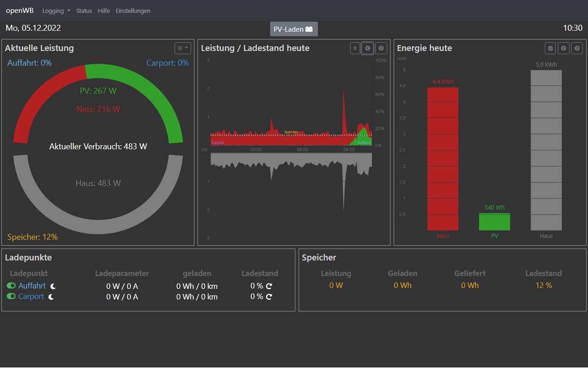Go to previous day in Energie heute
Viewport: 588px width, 384px height.
(x=563, y=48)
